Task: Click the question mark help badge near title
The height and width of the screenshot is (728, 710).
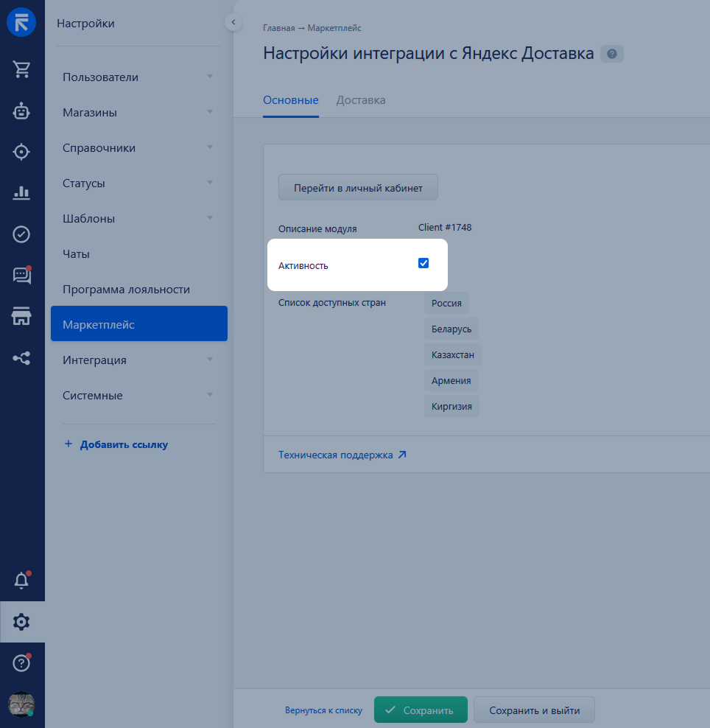Action: tap(611, 54)
